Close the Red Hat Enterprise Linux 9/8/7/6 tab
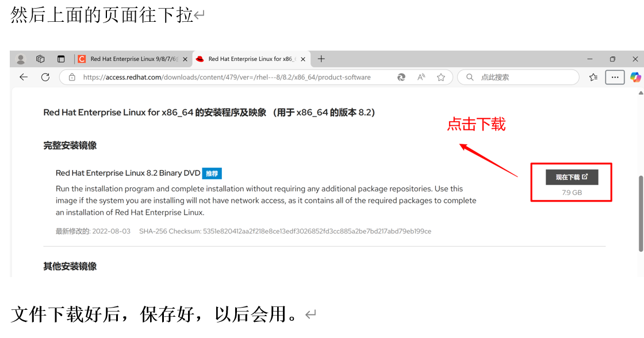The height and width of the screenshot is (338, 644). click(x=185, y=59)
